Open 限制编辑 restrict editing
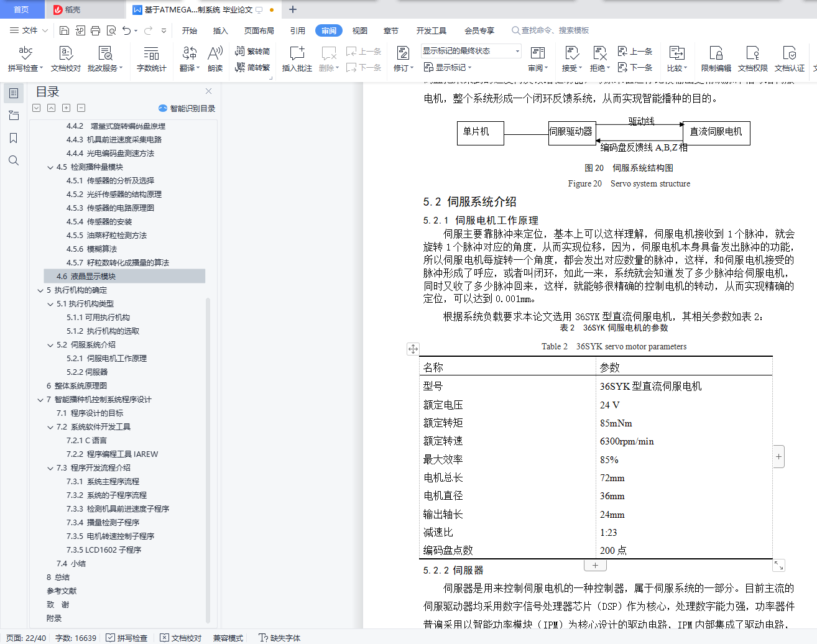Viewport: 817px width, 644px height. click(x=716, y=58)
